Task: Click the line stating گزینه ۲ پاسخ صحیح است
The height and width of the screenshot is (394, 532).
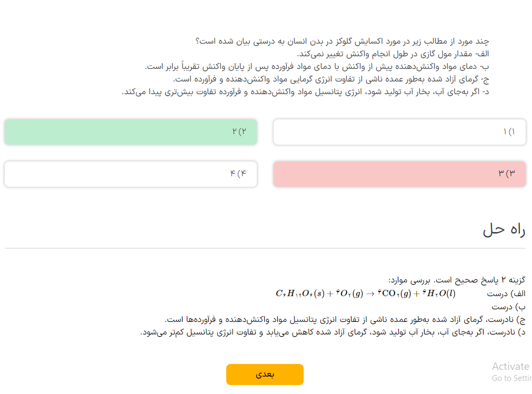Action: 457,280
